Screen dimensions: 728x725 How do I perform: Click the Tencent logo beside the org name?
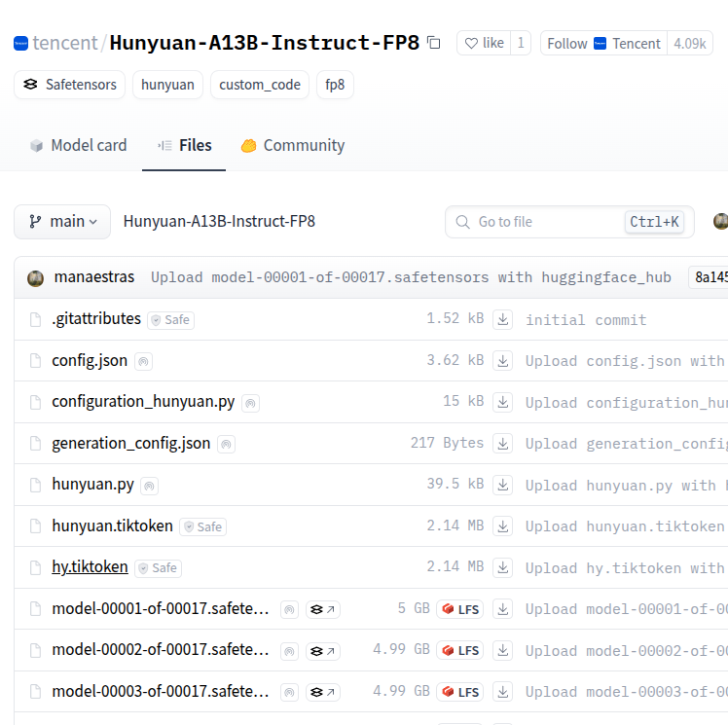pyautogui.click(x=20, y=43)
